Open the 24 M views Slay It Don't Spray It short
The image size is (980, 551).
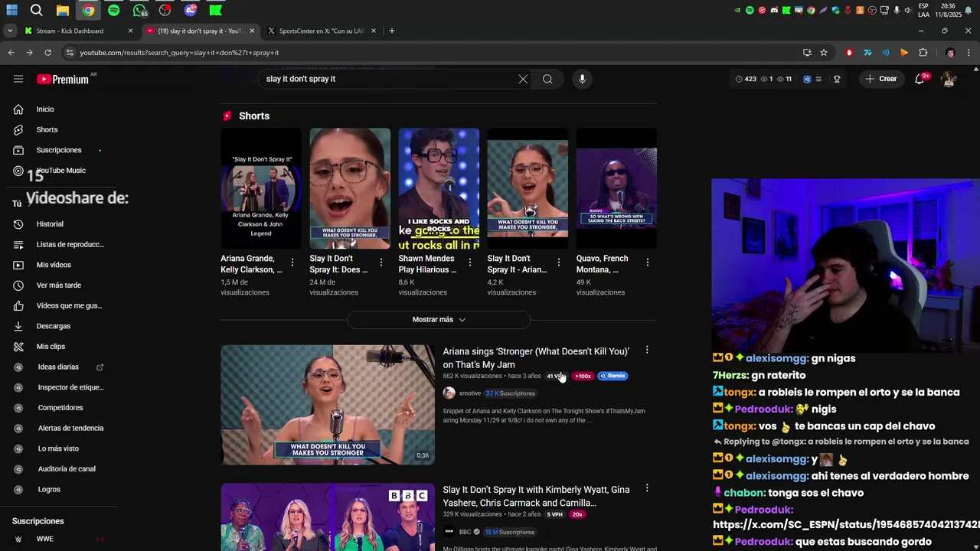[350, 188]
